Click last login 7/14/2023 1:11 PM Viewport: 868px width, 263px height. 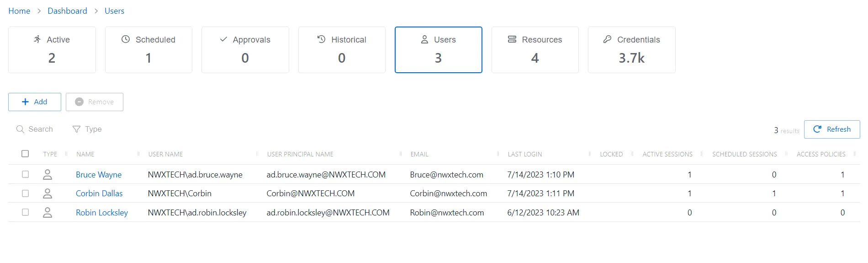click(541, 193)
